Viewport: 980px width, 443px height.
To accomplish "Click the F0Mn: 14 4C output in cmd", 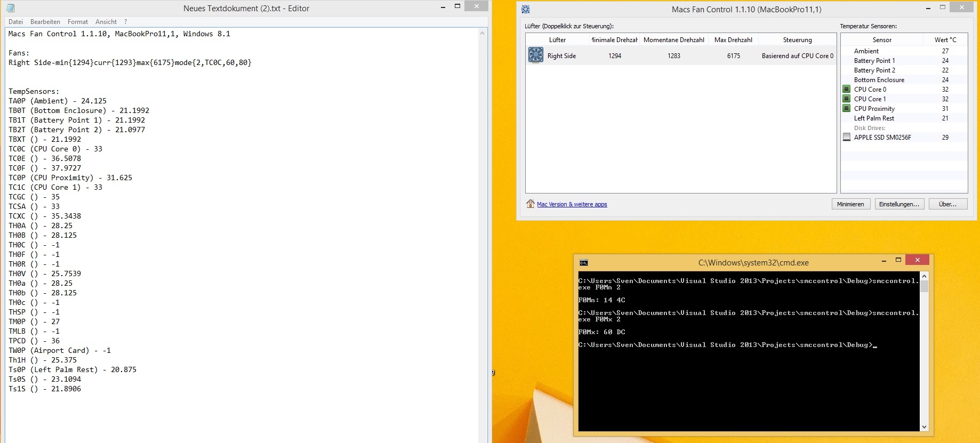I will pos(601,300).
